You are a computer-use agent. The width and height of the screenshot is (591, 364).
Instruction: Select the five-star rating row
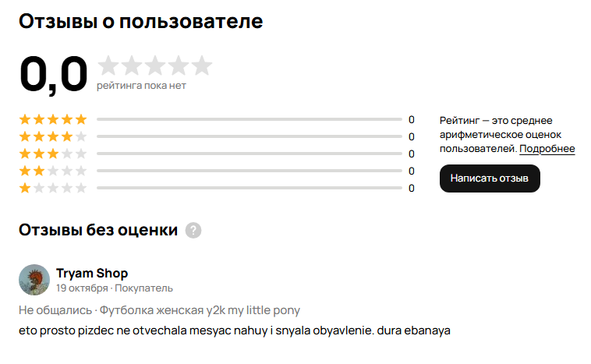click(x=53, y=119)
